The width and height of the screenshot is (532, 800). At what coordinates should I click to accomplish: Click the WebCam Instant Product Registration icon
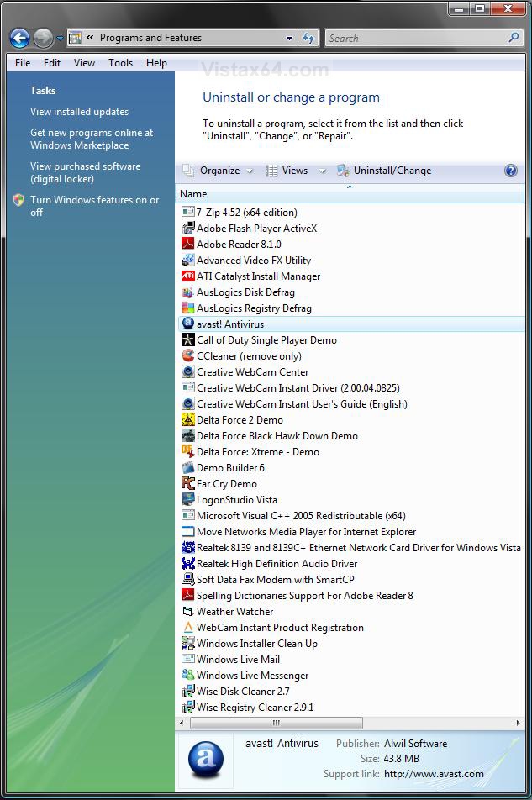point(187,627)
